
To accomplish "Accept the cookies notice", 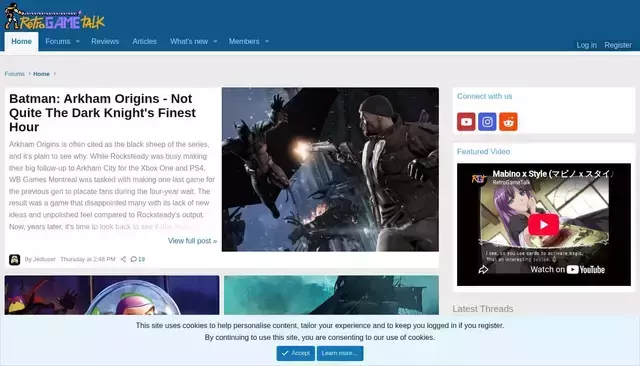I will (296, 353).
